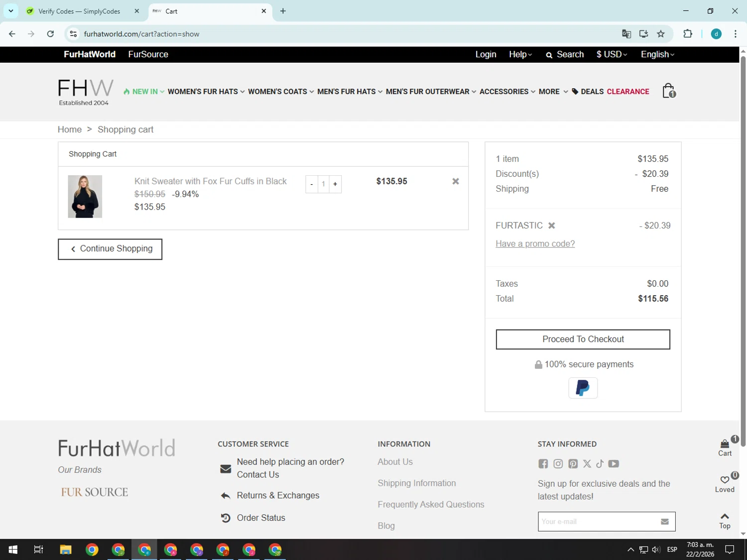Open Frequently Asked Questions link
The width and height of the screenshot is (747, 560).
431,505
